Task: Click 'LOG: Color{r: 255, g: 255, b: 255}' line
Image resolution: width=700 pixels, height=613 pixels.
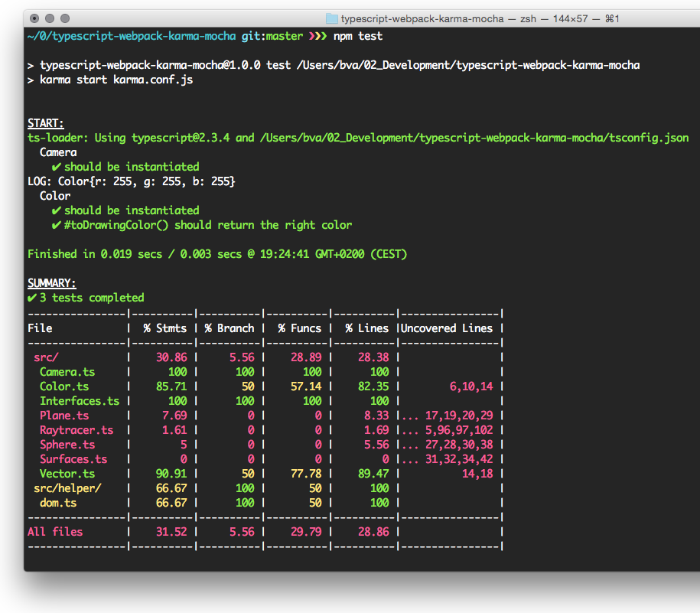Action: point(132,181)
